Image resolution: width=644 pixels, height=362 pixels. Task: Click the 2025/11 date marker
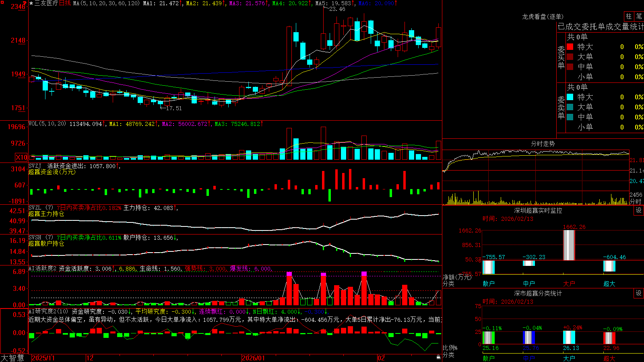click(43, 358)
